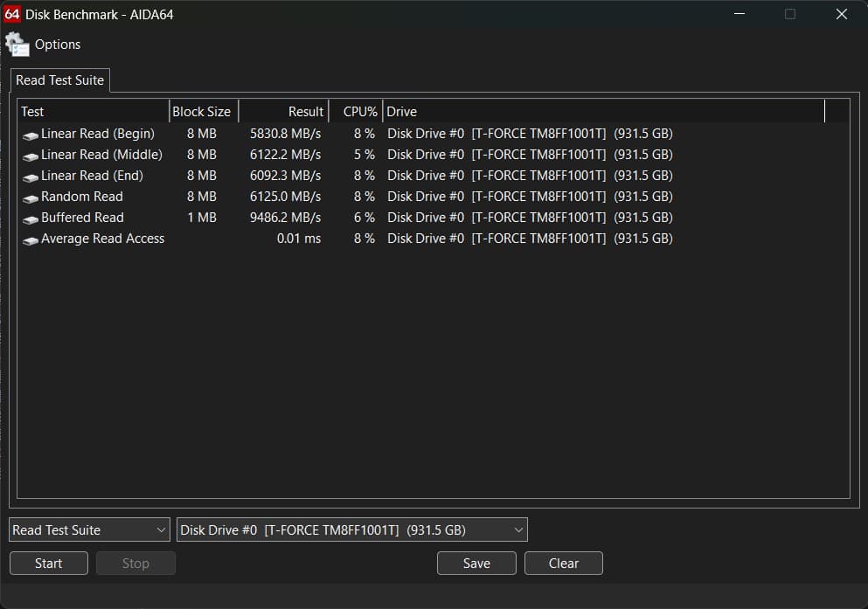Click the Random Read drive icon
Viewport: 868px width, 609px height.
pyautogui.click(x=31, y=197)
